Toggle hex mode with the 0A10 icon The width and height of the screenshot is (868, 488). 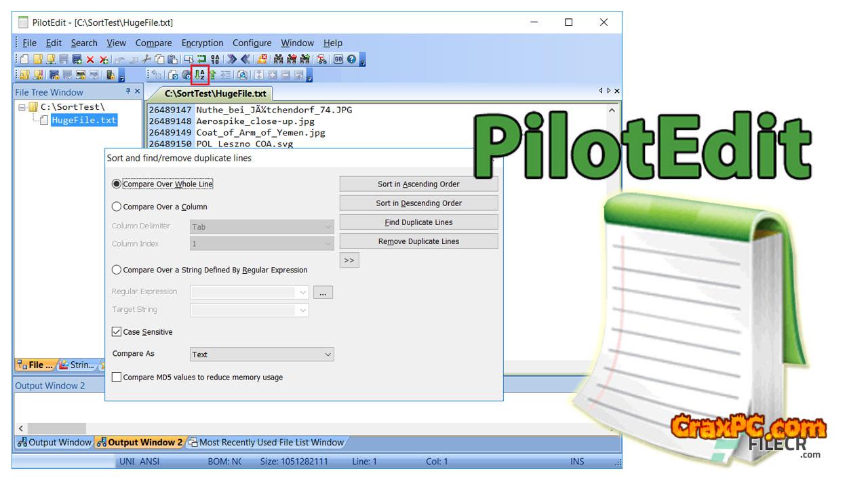215,60
